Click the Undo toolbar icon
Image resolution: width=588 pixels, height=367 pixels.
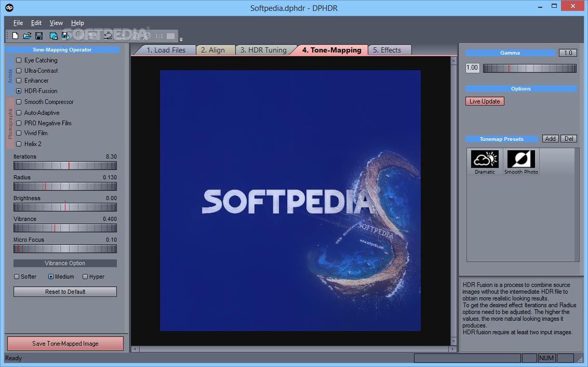point(108,36)
